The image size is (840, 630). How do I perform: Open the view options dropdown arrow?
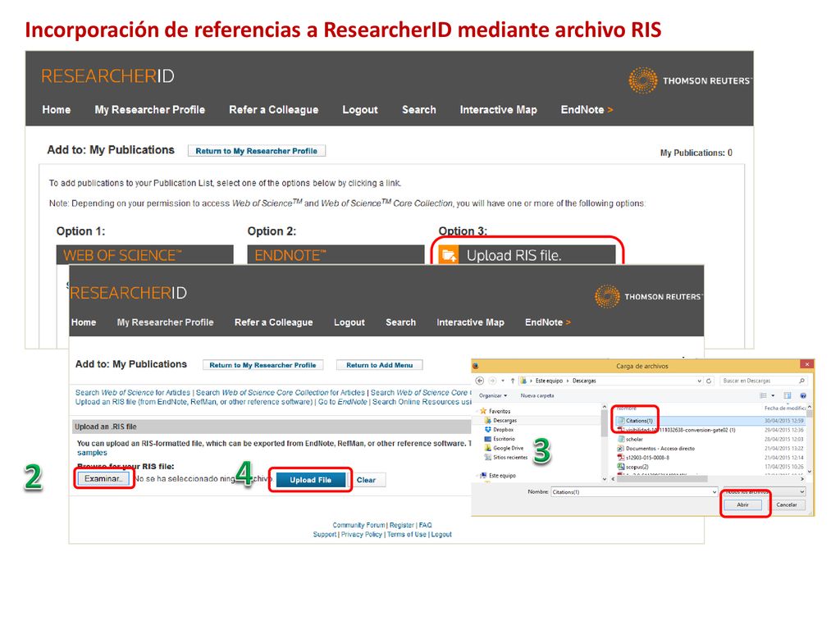point(773,395)
